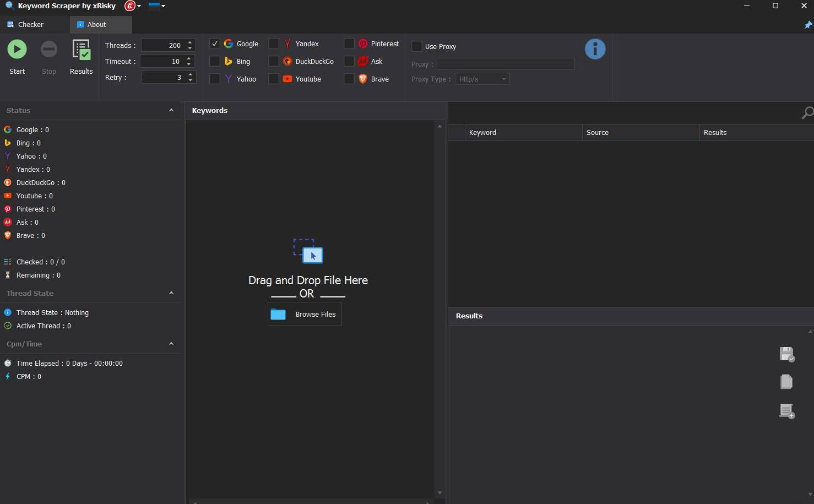
Task: Click the copy results document icon
Action: [x=786, y=382]
